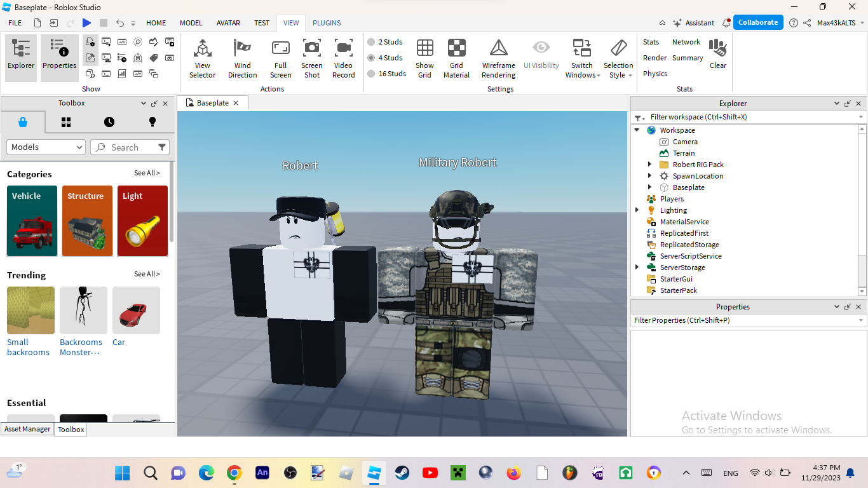Screen dimensions: 868x488
Task: Start a Video Record
Action: tap(344, 58)
